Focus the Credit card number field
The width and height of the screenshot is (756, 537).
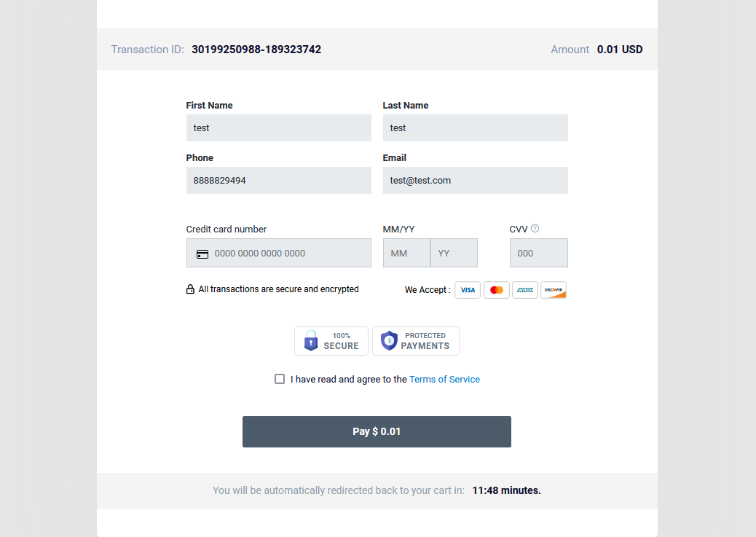tap(279, 253)
